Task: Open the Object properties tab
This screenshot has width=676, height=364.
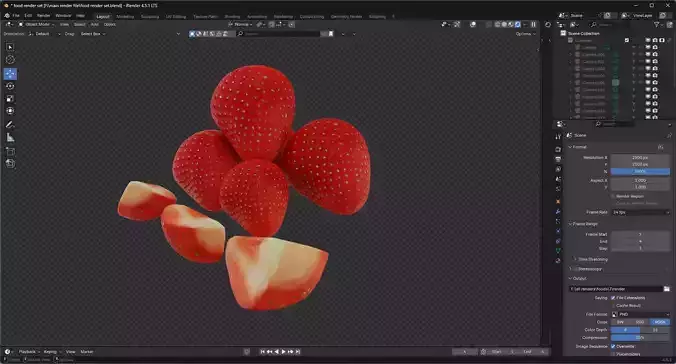Action: (x=558, y=201)
